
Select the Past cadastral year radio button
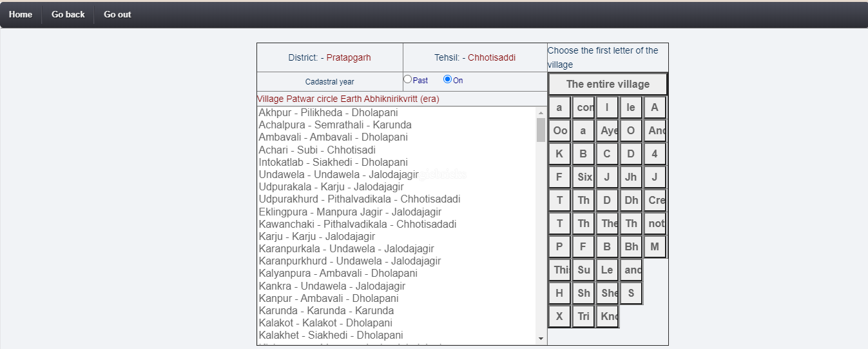[408, 79]
